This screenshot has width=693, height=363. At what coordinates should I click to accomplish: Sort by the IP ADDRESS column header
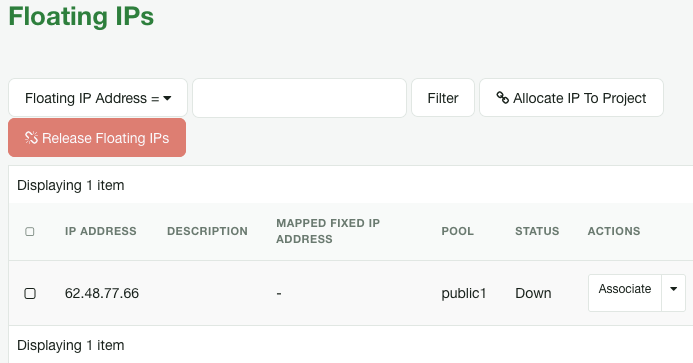pos(100,231)
